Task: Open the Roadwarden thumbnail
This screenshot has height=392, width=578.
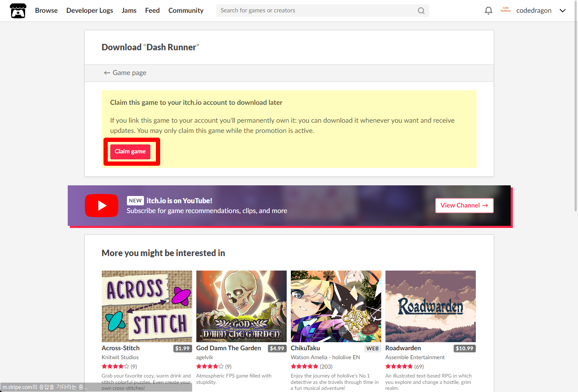Action: pos(431,306)
